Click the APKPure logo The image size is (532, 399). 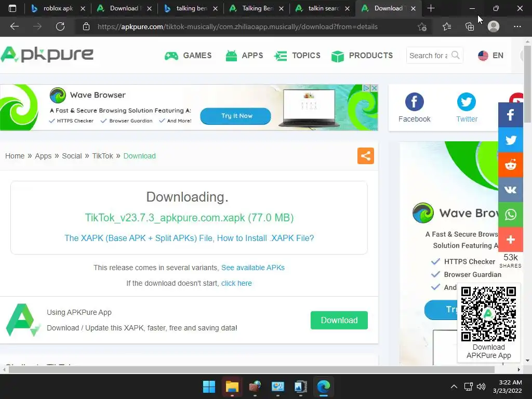coord(47,55)
